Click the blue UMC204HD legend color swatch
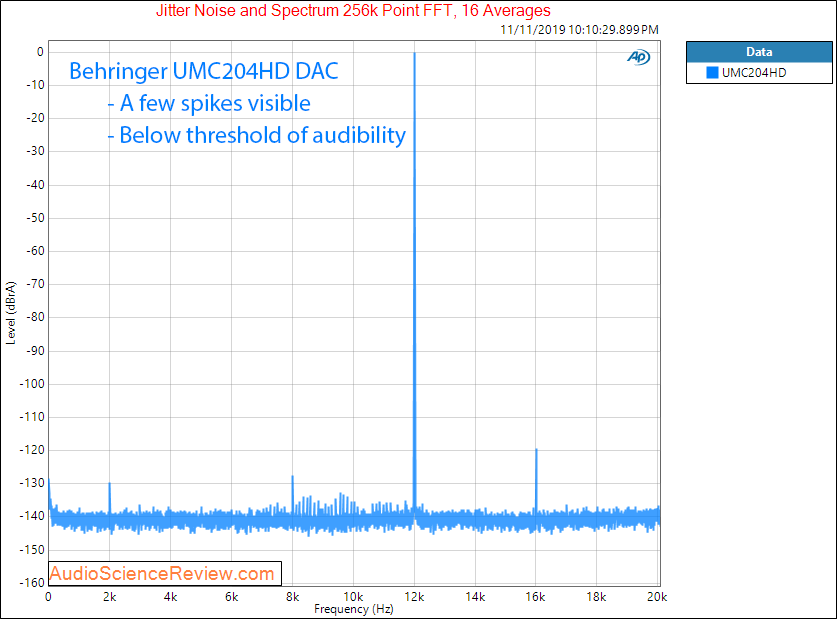The height and width of the screenshot is (619, 837). coord(712,73)
